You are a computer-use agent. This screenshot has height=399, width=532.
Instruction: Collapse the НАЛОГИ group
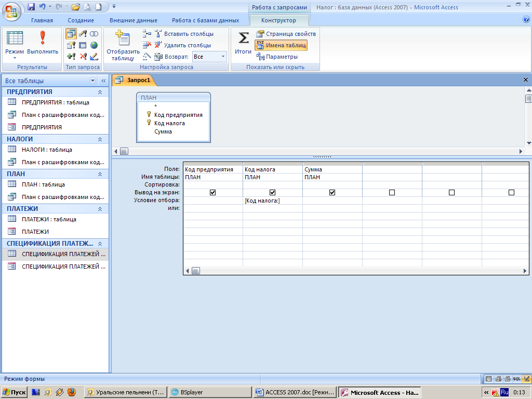[100, 139]
